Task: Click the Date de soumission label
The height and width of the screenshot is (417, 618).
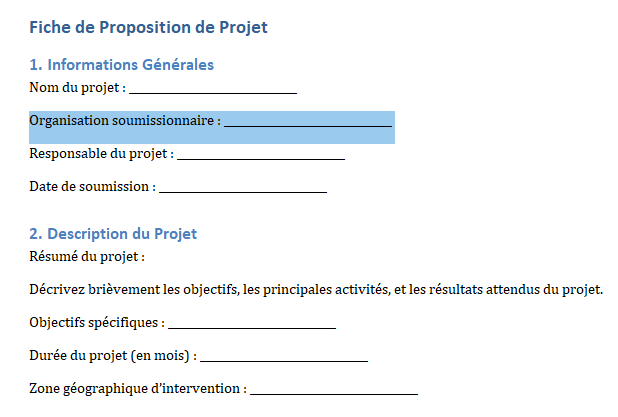Action: click(92, 187)
